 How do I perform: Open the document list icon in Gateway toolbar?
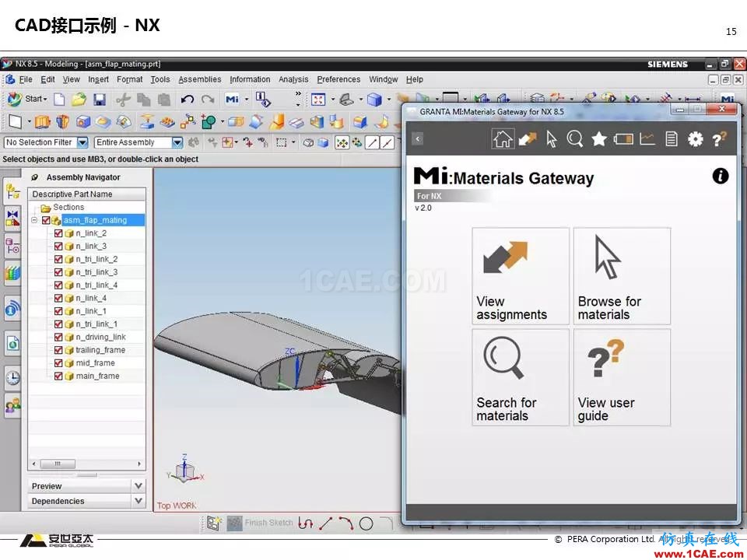point(672,139)
